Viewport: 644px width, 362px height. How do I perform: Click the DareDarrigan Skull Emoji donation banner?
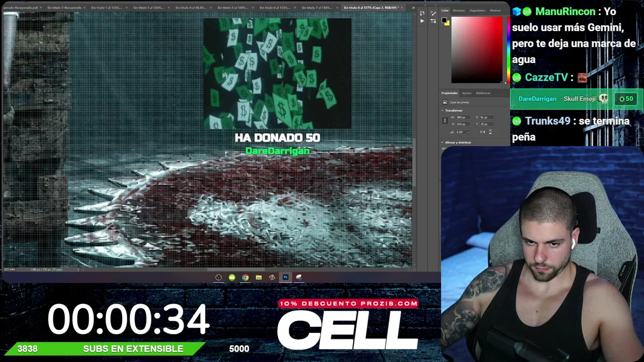[x=577, y=99]
